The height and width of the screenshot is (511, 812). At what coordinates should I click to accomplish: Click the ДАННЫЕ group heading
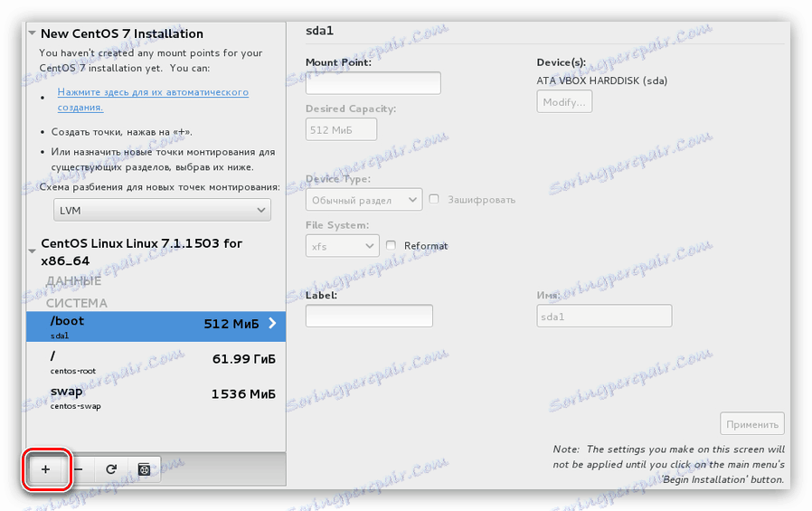[73, 281]
